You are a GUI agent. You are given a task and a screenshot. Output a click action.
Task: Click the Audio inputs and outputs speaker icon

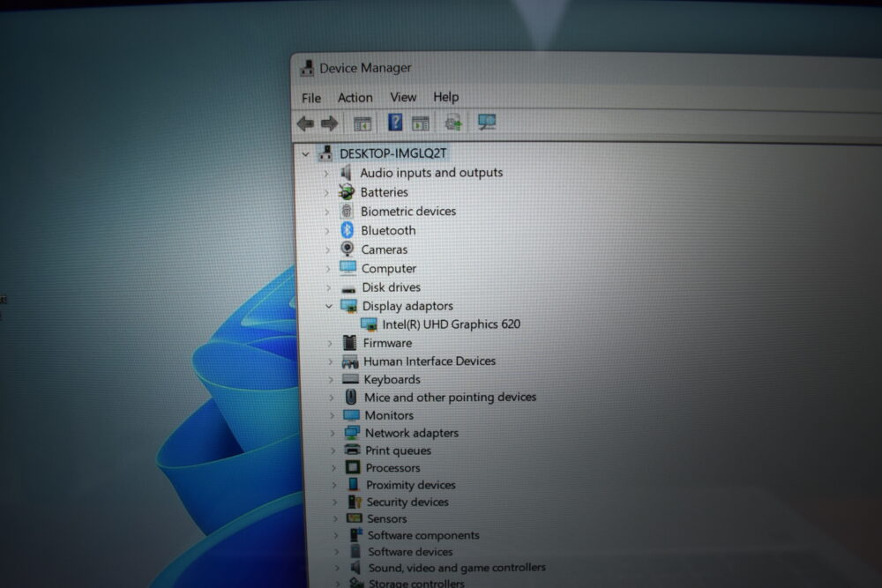coord(347,173)
